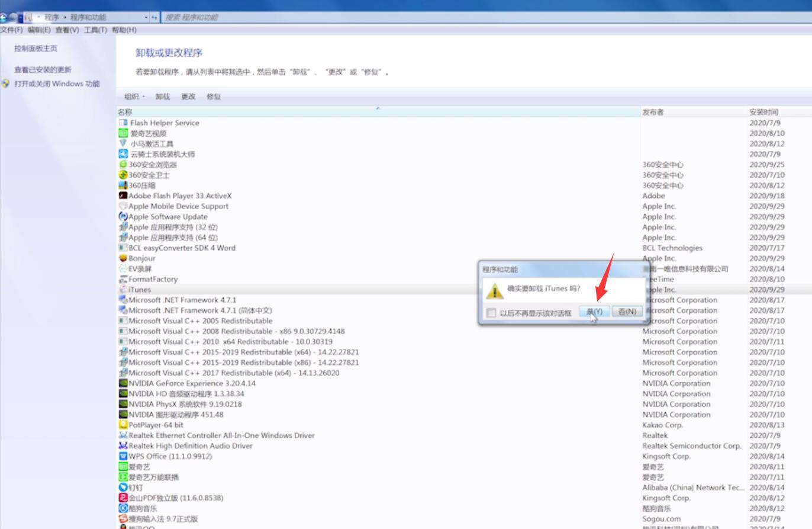Click 修复 in the toolbar

pos(214,97)
